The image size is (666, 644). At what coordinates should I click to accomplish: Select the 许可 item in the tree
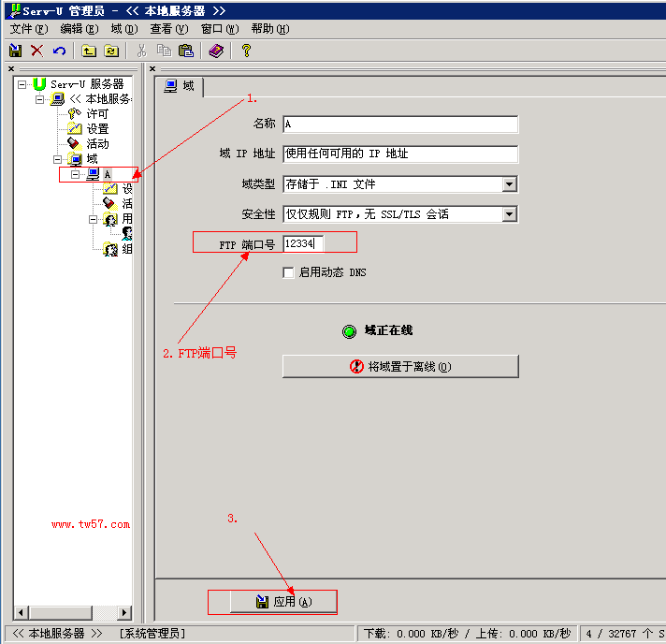point(97,114)
